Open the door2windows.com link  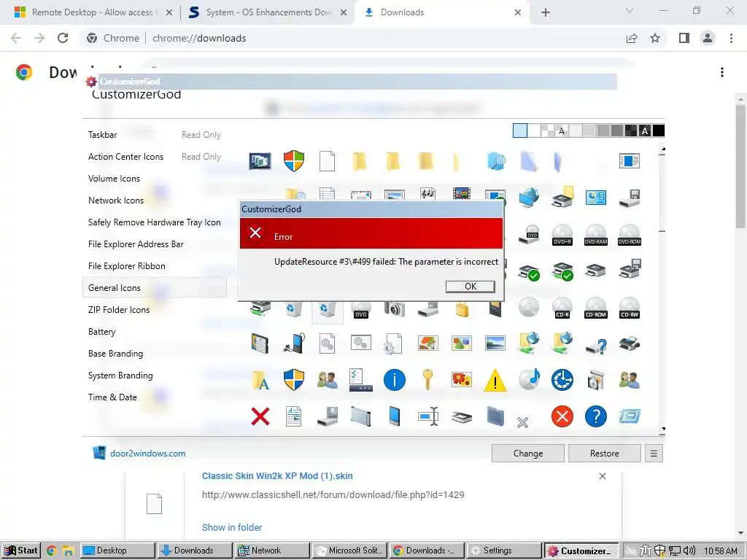pyautogui.click(x=147, y=454)
